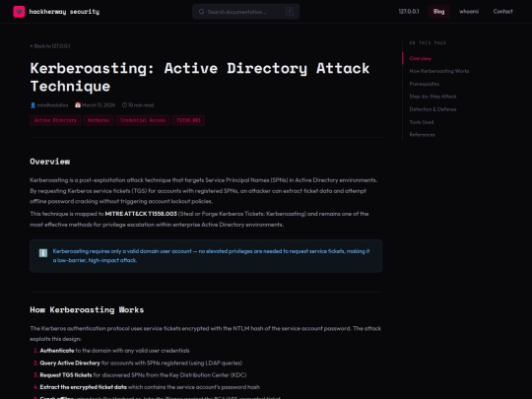Click the March 15, 2026 date
Viewport: 532px width, 399px height.
coord(99,105)
